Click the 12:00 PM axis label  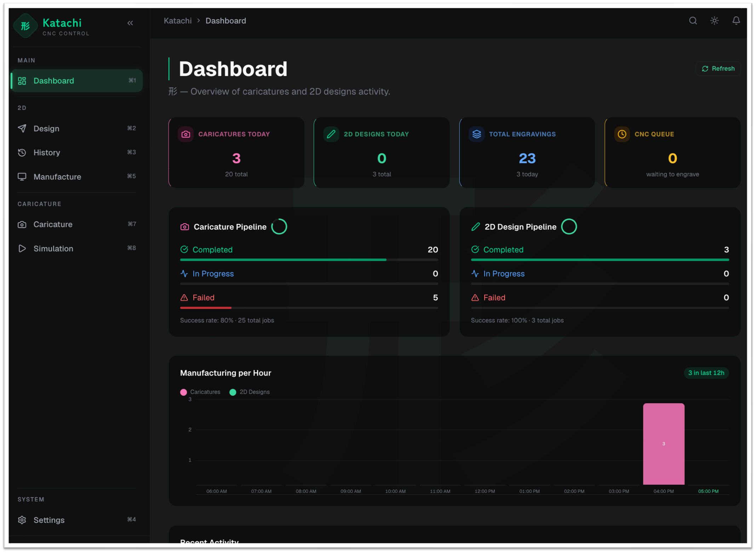[x=485, y=491]
